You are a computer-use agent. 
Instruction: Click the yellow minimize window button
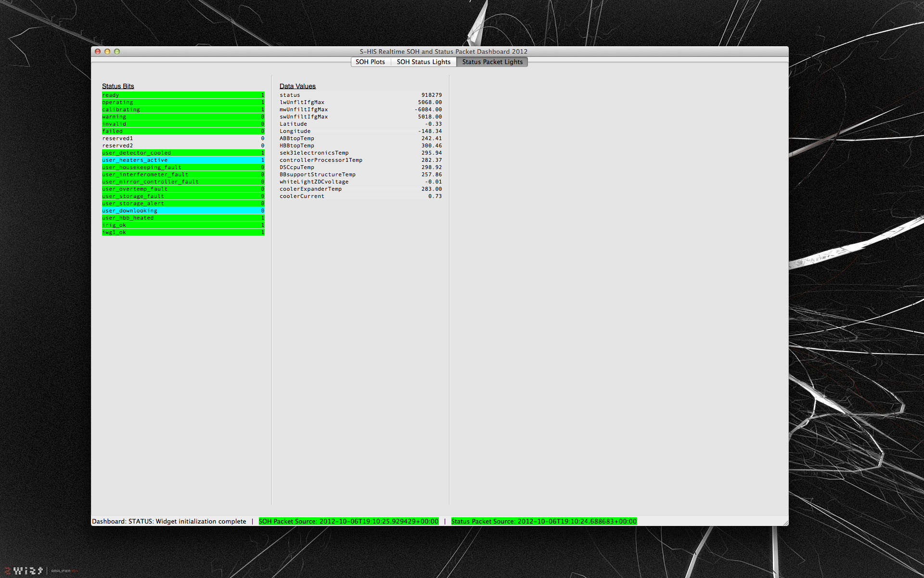107,52
